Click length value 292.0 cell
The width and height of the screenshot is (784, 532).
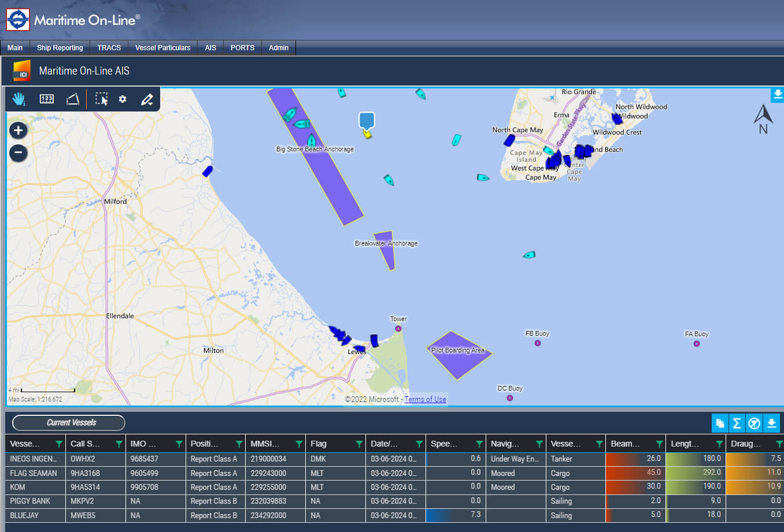pos(696,473)
